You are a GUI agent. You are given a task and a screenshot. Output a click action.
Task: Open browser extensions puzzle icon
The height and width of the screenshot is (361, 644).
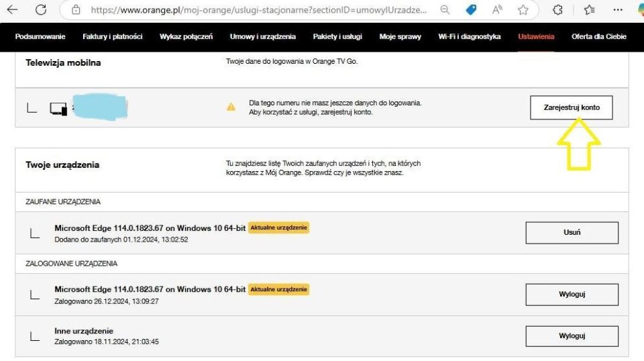click(x=557, y=10)
